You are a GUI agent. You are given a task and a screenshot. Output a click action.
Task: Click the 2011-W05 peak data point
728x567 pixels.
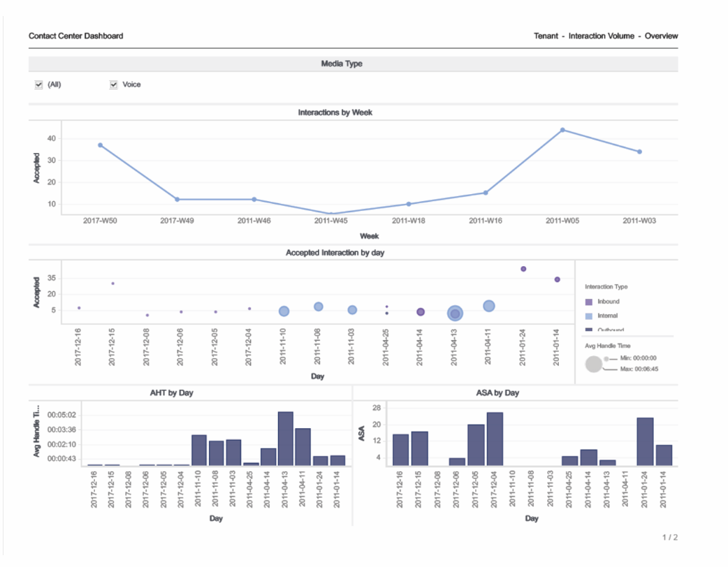(x=562, y=130)
